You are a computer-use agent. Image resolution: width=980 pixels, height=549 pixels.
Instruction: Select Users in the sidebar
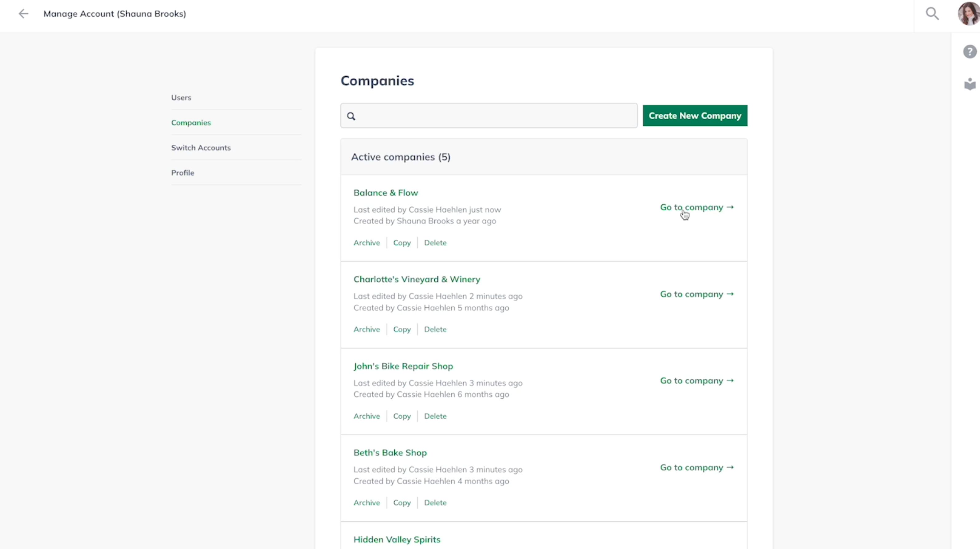click(181, 97)
